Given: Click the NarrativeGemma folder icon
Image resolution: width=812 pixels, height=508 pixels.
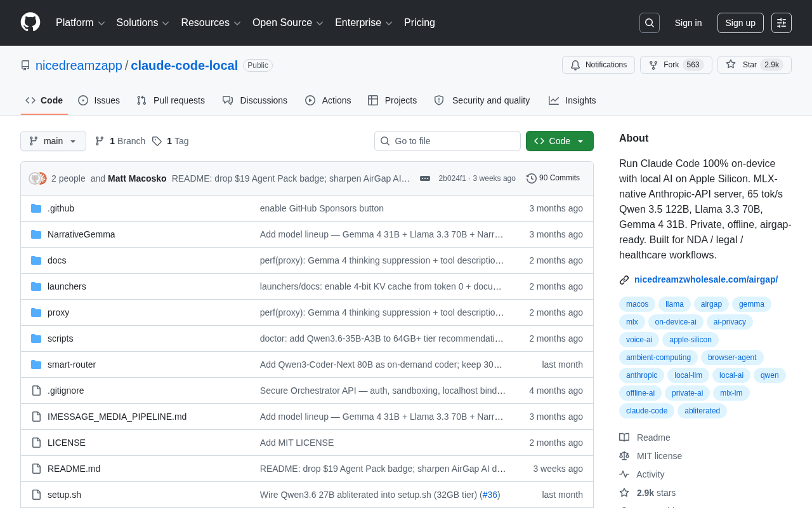Looking at the screenshot, I should click(36, 234).
